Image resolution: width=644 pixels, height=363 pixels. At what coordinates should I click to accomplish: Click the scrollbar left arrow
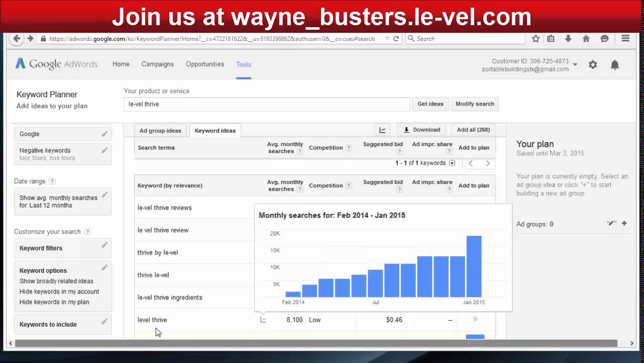point(11,343)
